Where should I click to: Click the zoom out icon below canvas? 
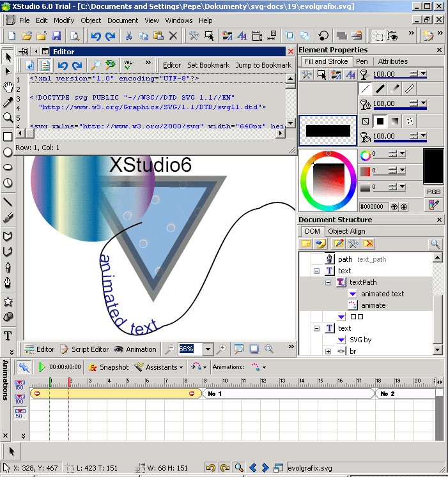coord(169,349)
